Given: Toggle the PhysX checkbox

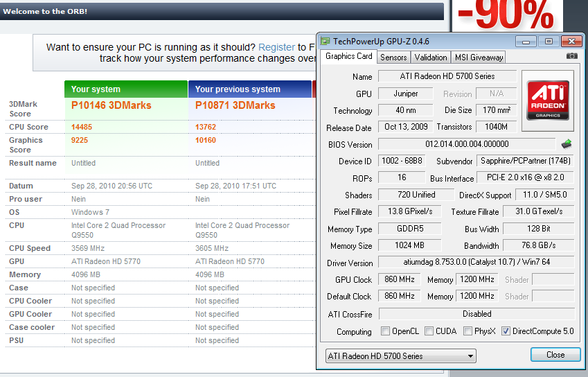Looking at the screenshot, I should pos(467,331).
